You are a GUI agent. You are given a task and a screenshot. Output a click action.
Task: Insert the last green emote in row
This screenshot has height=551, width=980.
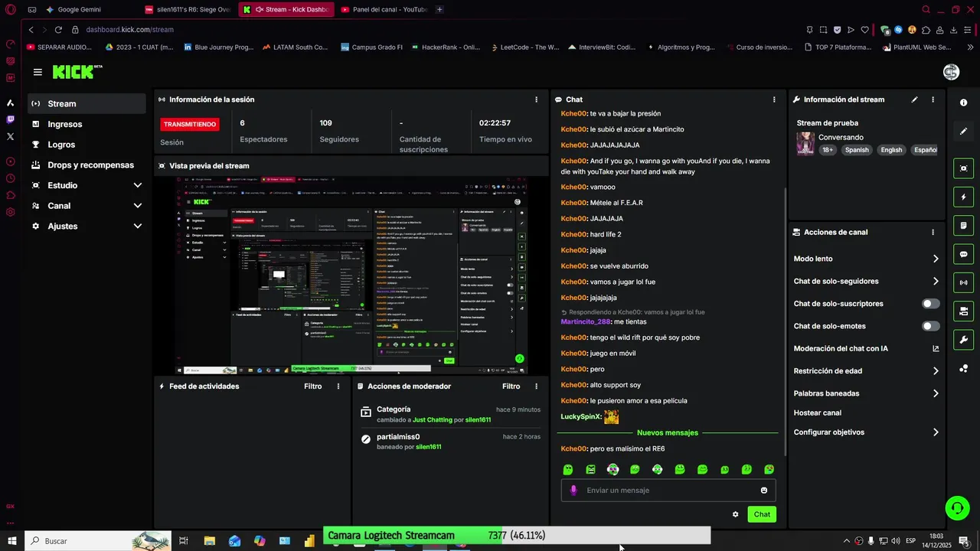[x=769, y=470]
